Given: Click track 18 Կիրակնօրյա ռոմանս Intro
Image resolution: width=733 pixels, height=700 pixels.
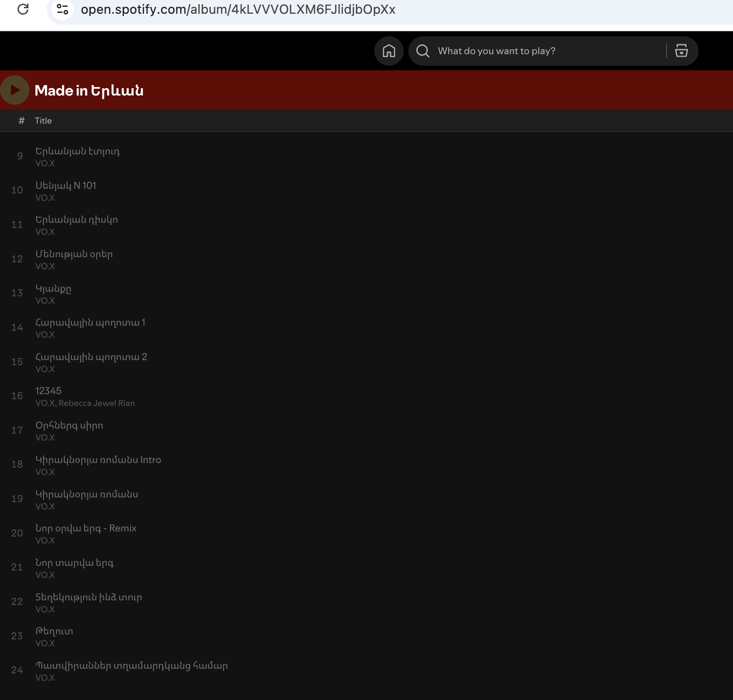Looking at the screenshot, I should [98, 460].
